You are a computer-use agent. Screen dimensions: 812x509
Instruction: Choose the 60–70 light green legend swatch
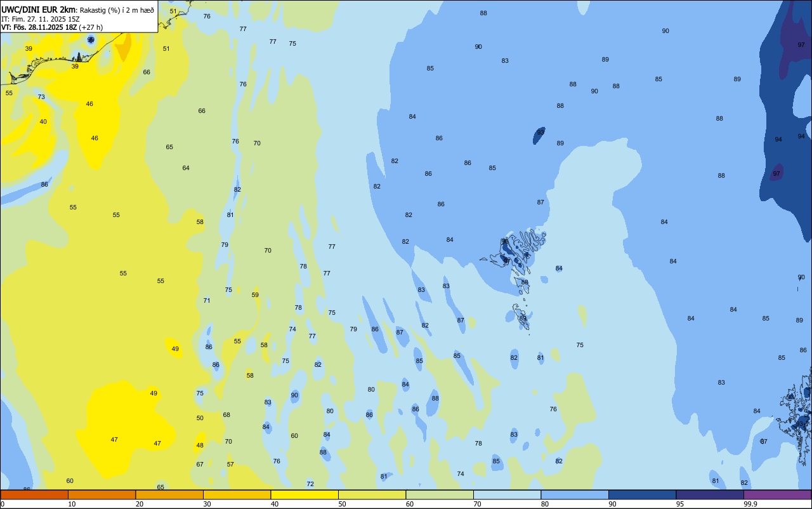pos(440,494)
